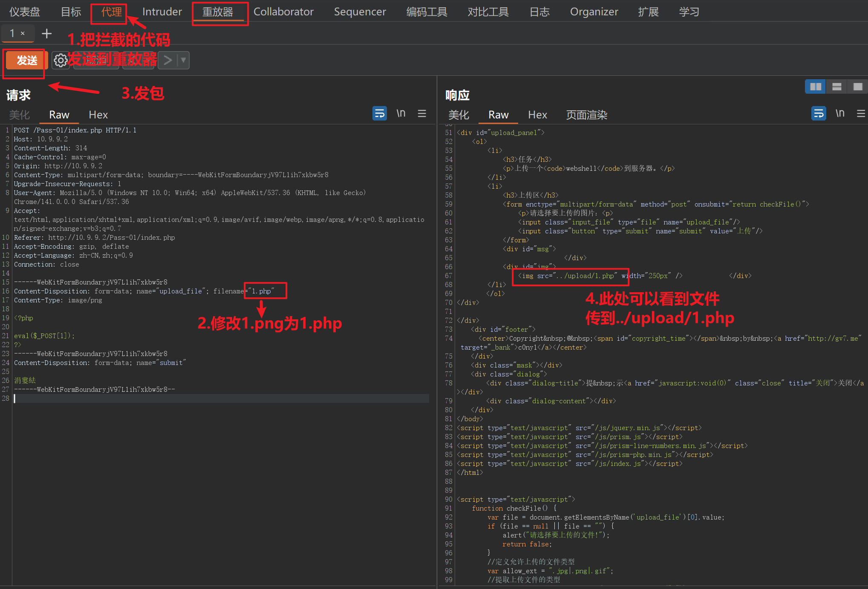Click the orange 发送 send button
This screenshot has height=589, width=868.
(x=26, y=60)
